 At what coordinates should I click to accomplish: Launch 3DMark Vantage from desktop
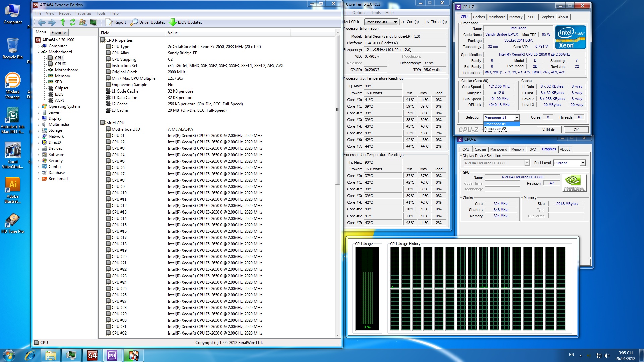click(x=13, y=86)
